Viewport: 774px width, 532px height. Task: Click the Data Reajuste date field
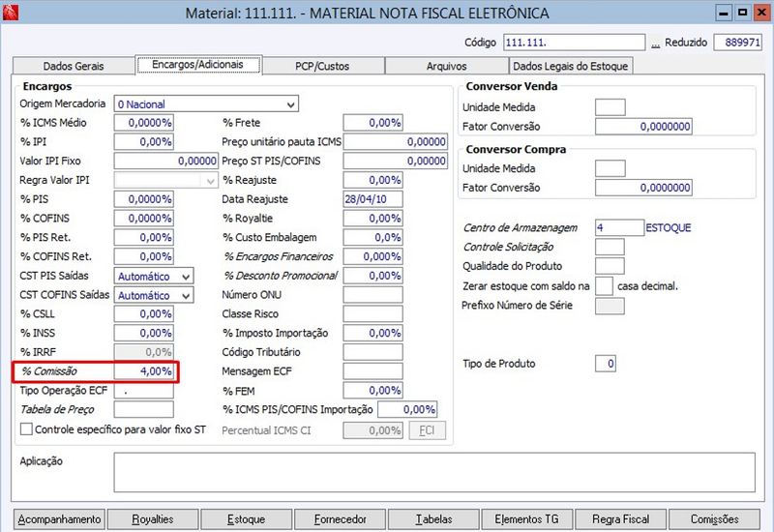coord(373,199)
